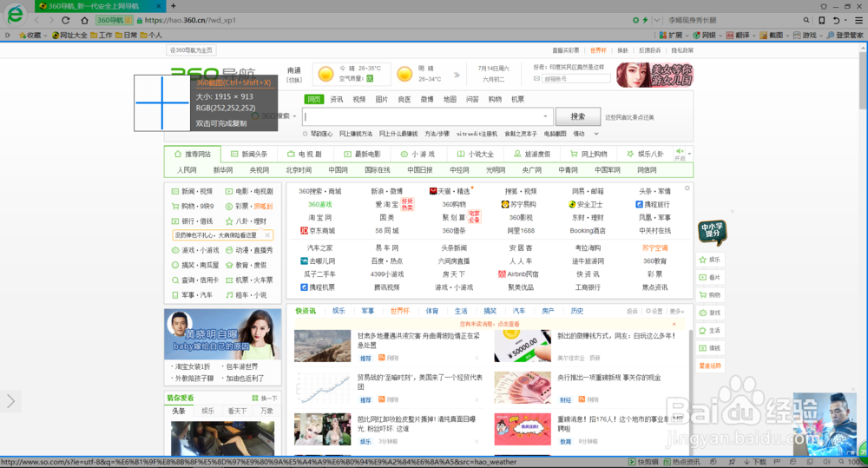Viewport: 868px width, 468px height.
Task: Expand 更多 in news feed header
Action: point(677,311)
